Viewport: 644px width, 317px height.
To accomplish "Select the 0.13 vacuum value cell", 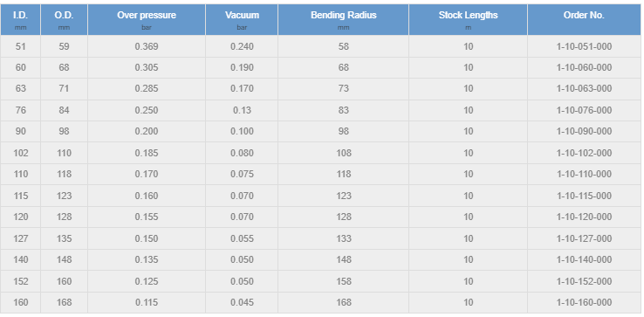I will click(242, 110).
